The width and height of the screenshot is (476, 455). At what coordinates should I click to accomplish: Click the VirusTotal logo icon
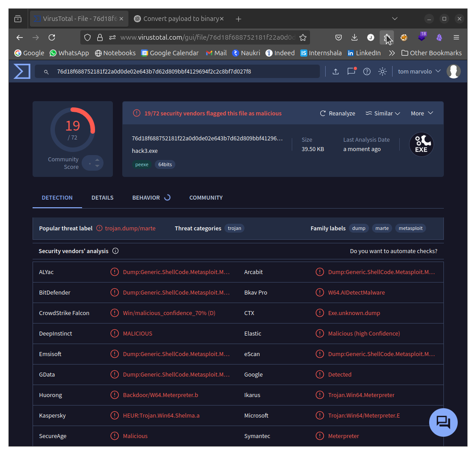click(x=22, y=71)
